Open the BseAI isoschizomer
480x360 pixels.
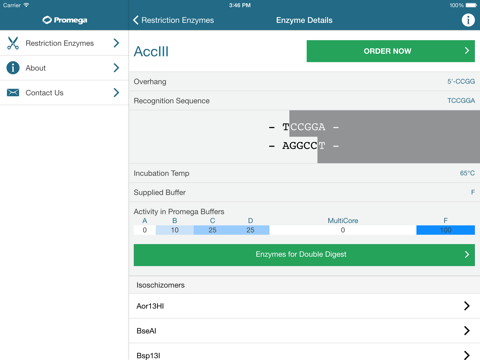coord(304,330)
